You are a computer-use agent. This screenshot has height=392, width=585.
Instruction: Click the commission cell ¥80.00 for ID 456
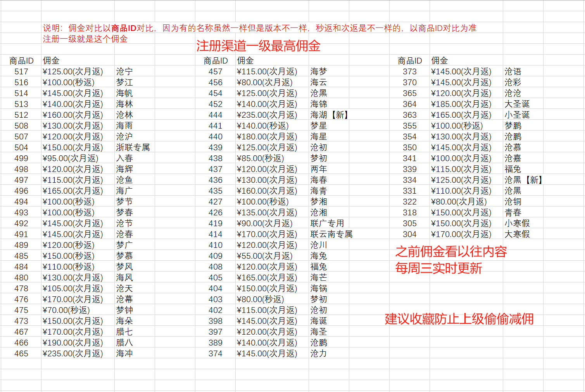pyautogui.click(x=272, y=83)
